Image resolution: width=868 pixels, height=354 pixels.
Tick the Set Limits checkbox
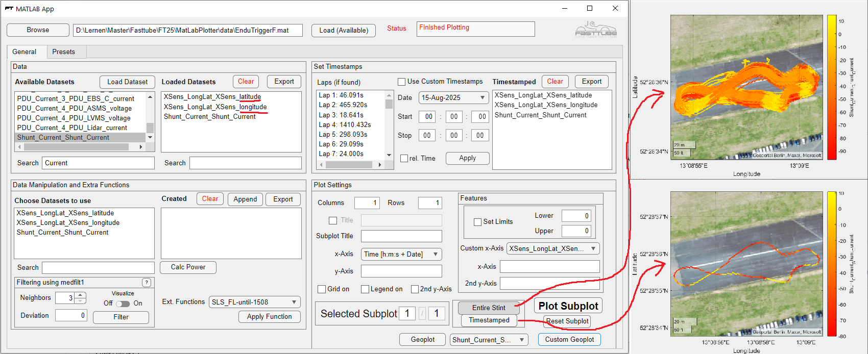click(477, 222)
